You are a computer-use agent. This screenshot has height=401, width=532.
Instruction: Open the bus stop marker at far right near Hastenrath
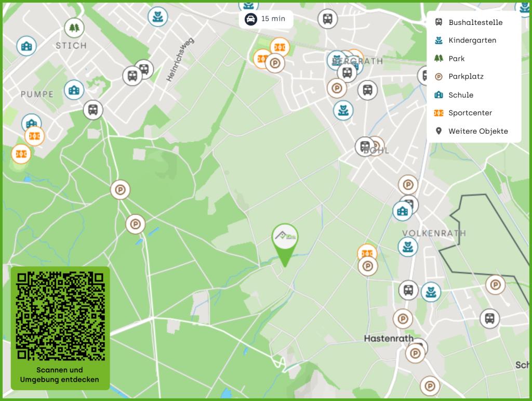[489, 318]
